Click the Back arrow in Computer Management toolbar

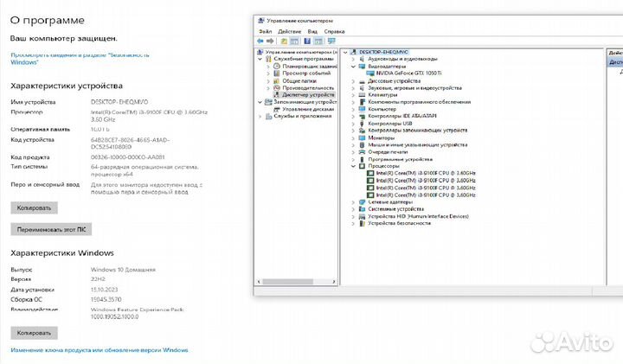coord(260,41)
